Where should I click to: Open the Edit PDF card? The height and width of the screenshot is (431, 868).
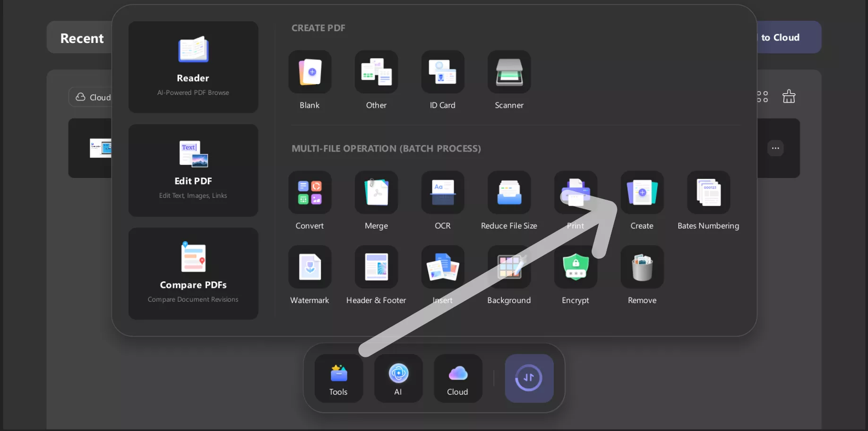point(193,170)
